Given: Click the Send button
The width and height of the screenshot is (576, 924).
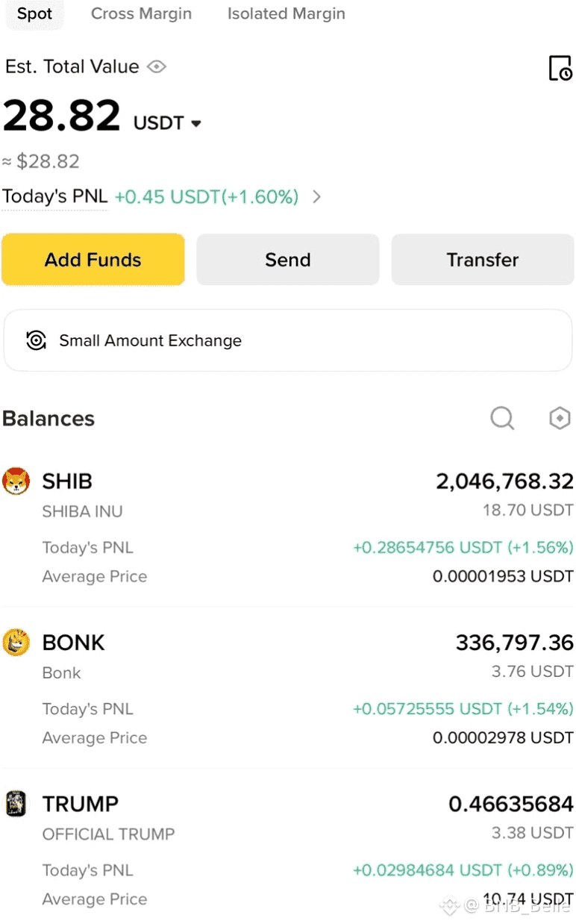Looking at the screenshot, I should [x=288, y=260].
